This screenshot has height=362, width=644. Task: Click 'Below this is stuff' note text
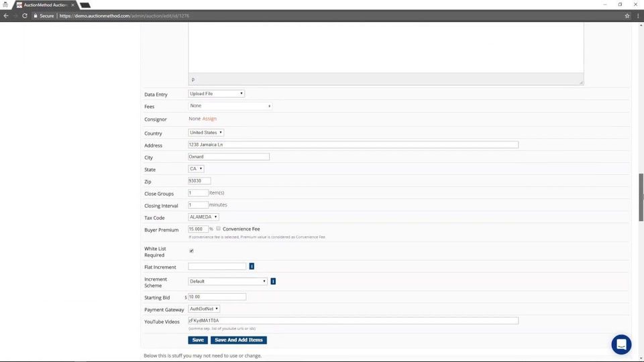click(x=203, y=355)
